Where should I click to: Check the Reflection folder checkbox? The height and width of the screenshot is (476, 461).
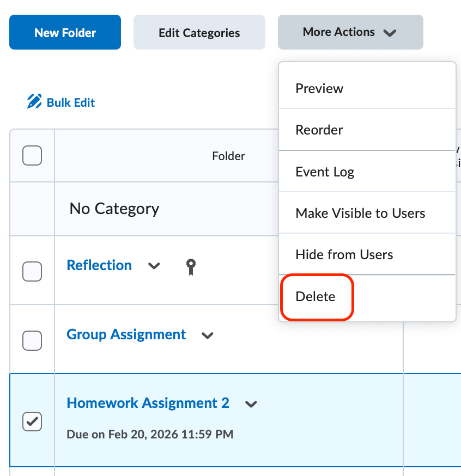coord(32,271)
